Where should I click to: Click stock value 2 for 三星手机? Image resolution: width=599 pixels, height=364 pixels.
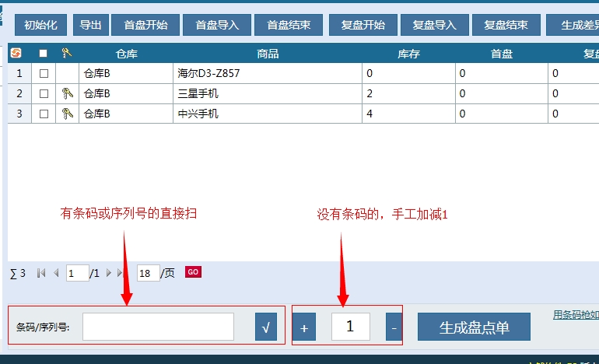(408, 93)
